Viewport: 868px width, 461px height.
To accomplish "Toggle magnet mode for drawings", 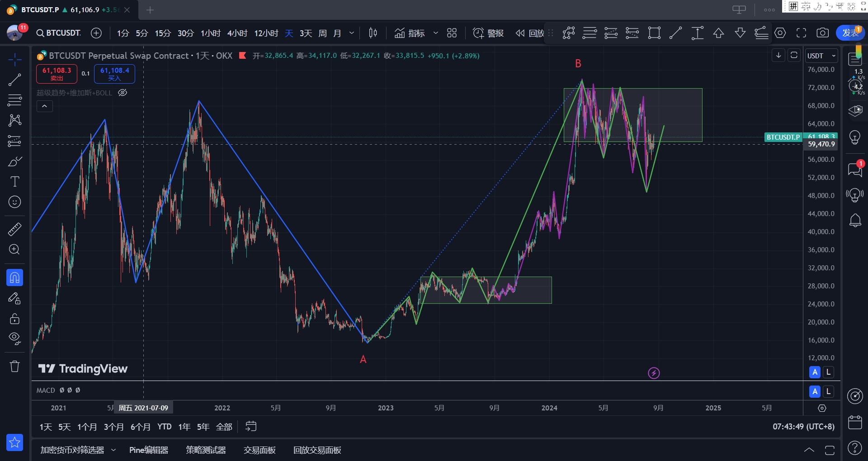I will 14,278.
